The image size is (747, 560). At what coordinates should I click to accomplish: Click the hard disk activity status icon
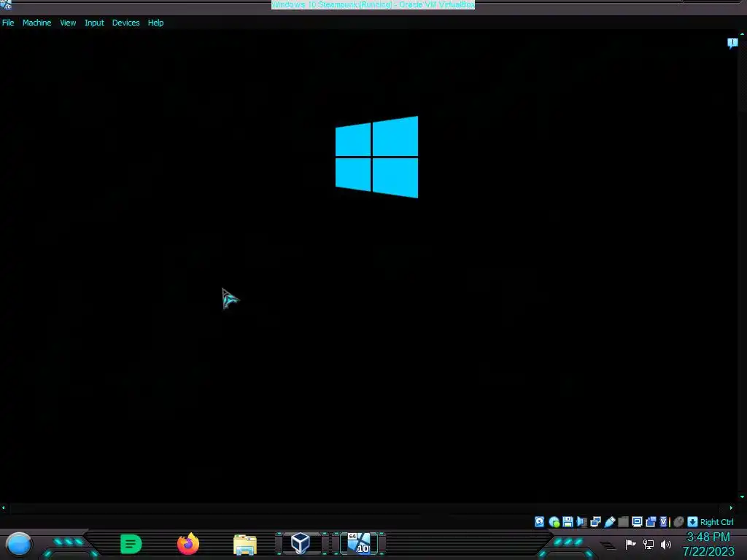[x=539, y=522]
